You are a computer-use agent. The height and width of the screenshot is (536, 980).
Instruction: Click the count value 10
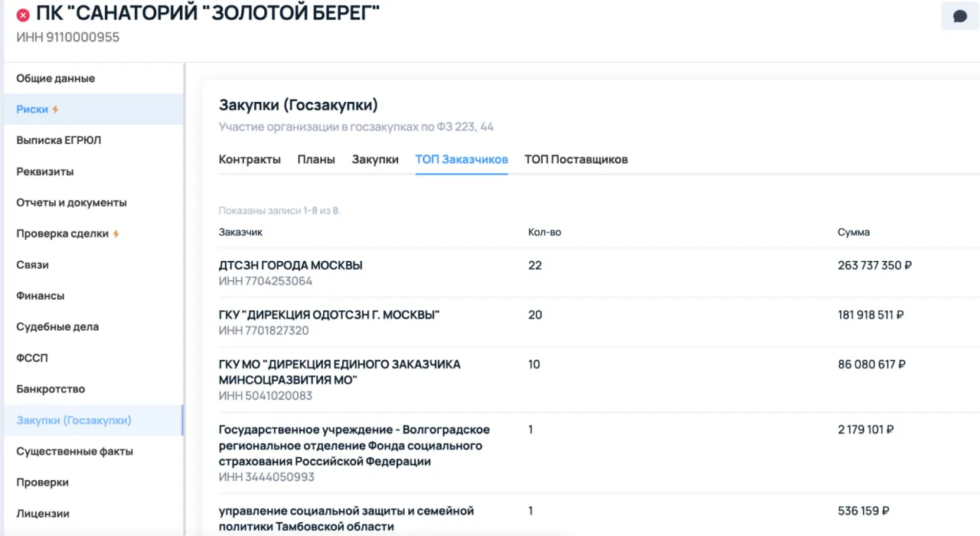click(x=534, y=364)
